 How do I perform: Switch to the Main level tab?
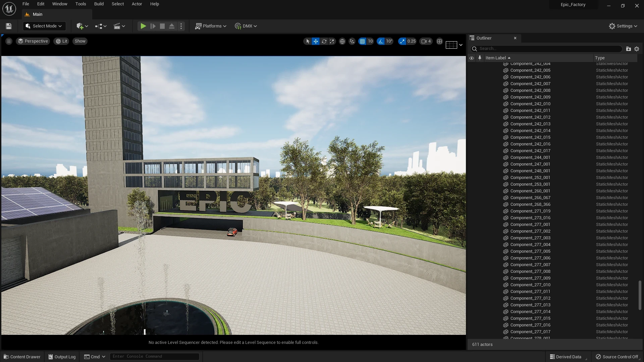[37, 14]
